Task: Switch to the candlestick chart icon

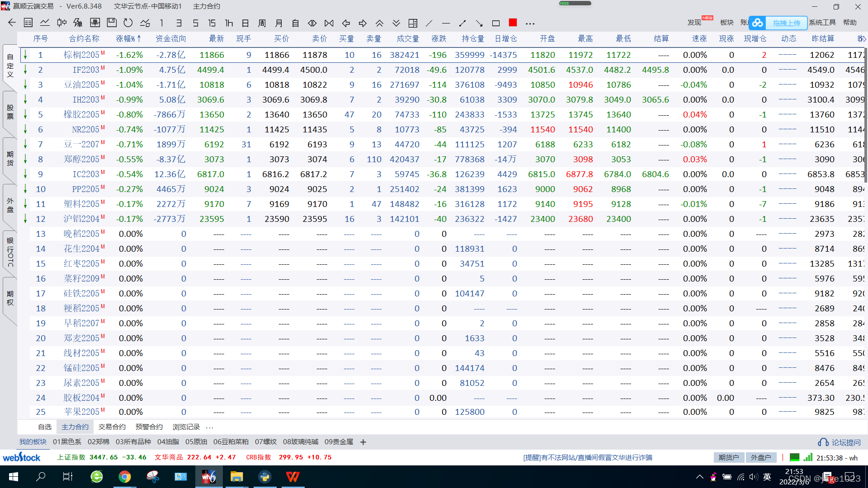Action: pyautogui.click(x=62, y=23)
